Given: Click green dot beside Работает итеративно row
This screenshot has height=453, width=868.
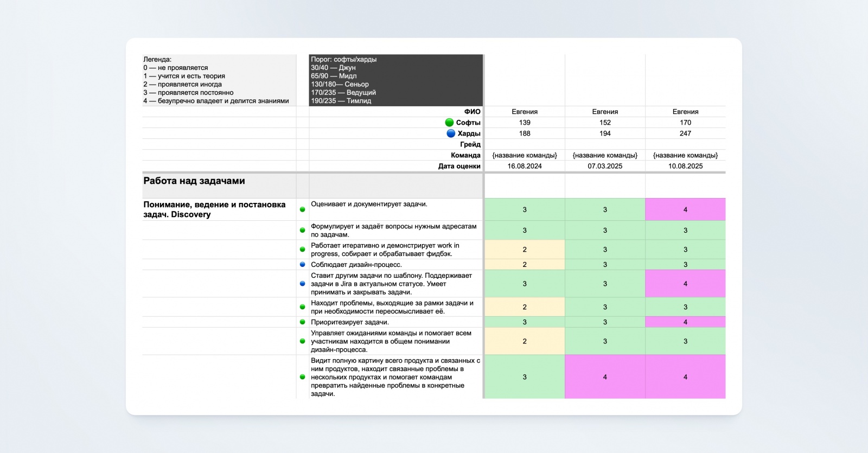Looking at the screenshot, I should [303, 250].
